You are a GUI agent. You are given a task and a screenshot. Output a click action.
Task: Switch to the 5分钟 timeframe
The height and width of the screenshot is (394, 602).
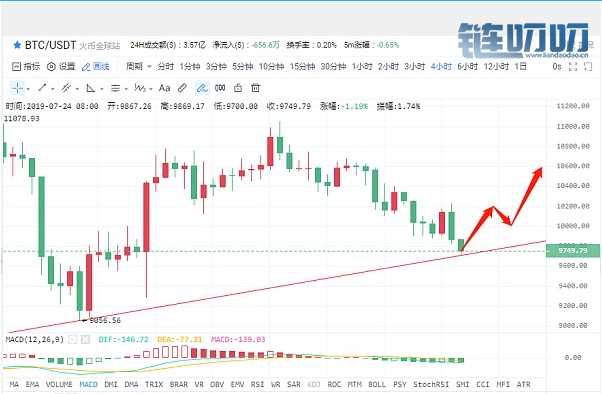click(243, 66)
